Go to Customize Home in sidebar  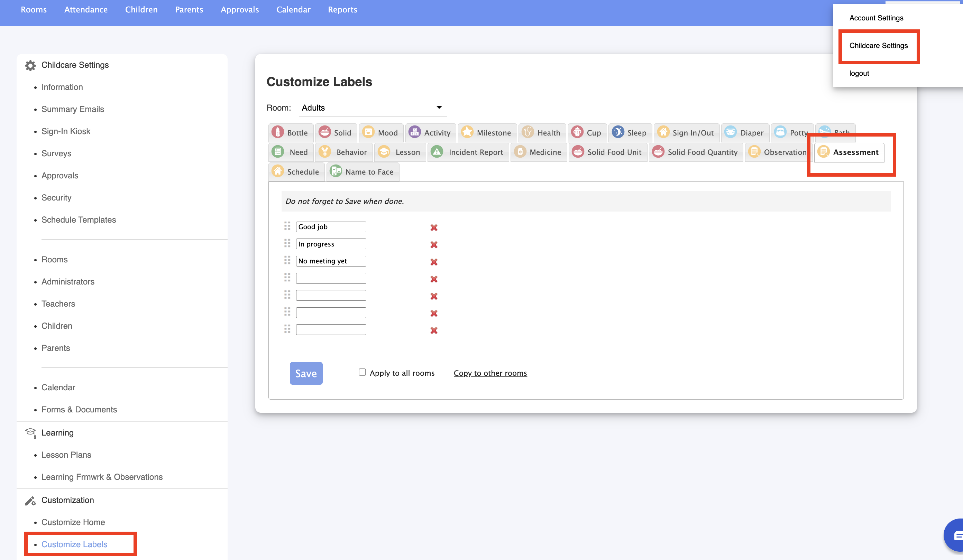click(73, 522)
